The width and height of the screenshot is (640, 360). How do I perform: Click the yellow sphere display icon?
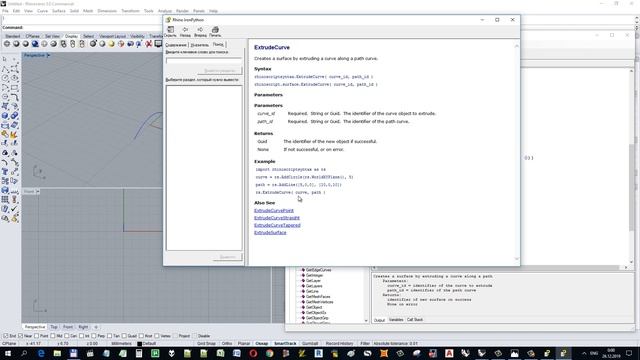tap(111, 44)
